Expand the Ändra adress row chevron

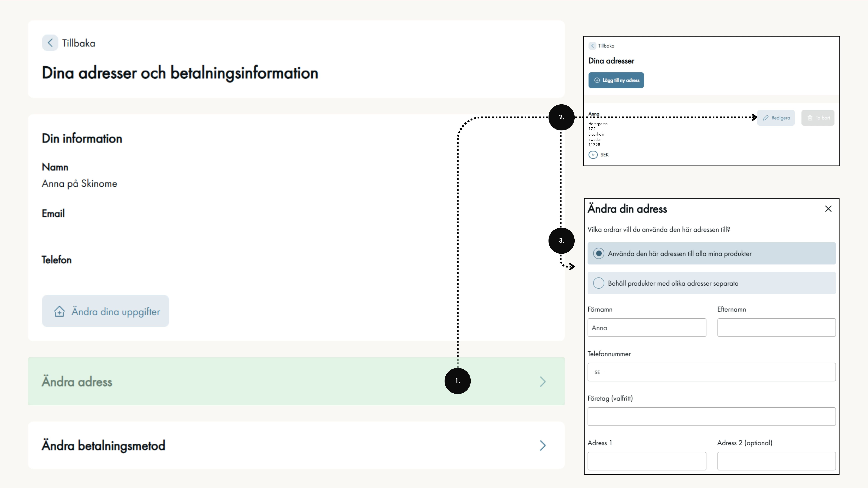[x=542, y=382]
